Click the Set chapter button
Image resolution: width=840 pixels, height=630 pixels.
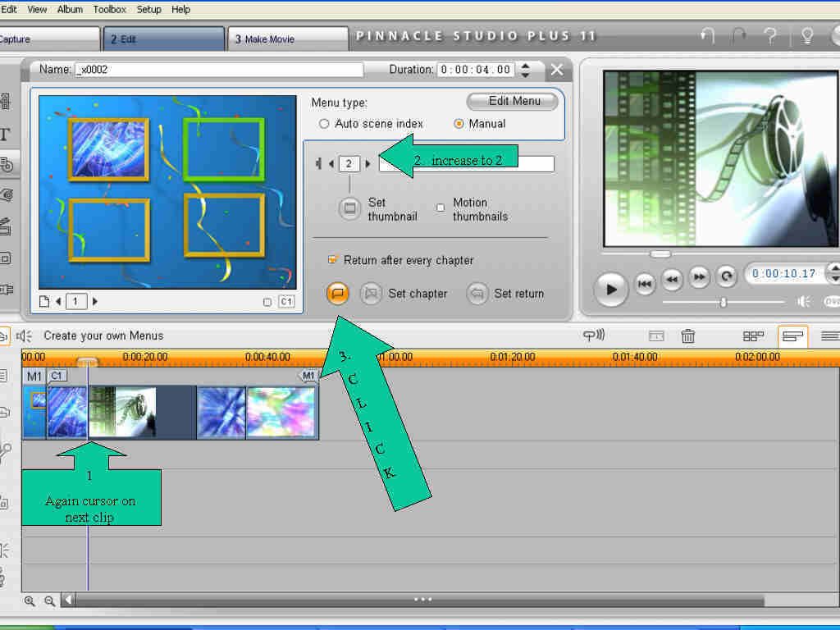371,294
